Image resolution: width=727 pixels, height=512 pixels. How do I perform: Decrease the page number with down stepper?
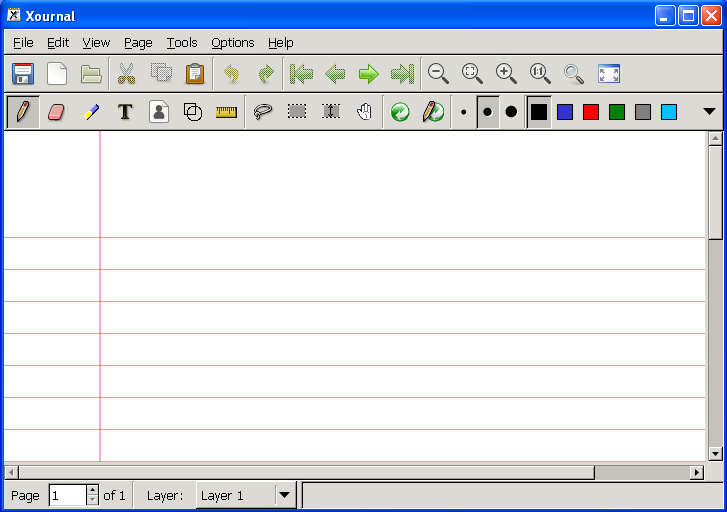pyautogui.click(x=92, y=500)
